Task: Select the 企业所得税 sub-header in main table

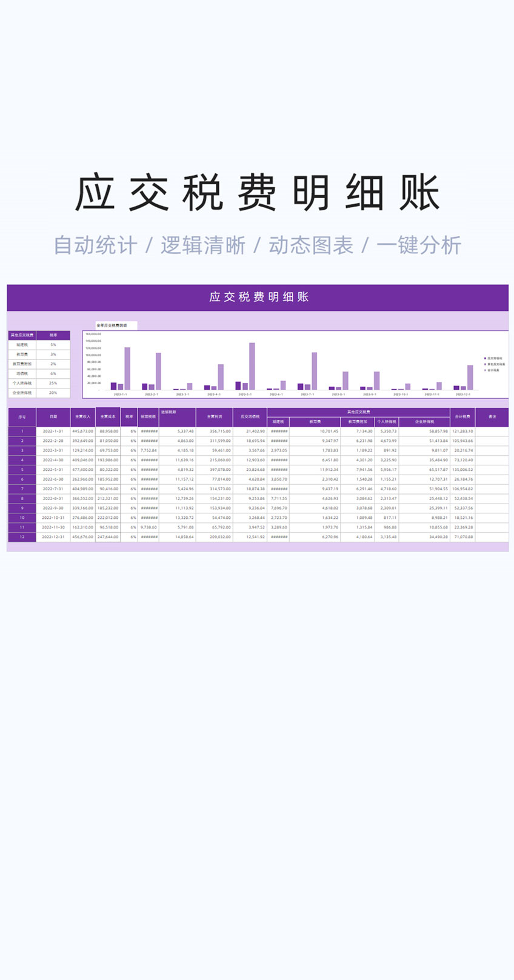Action: 424,422
